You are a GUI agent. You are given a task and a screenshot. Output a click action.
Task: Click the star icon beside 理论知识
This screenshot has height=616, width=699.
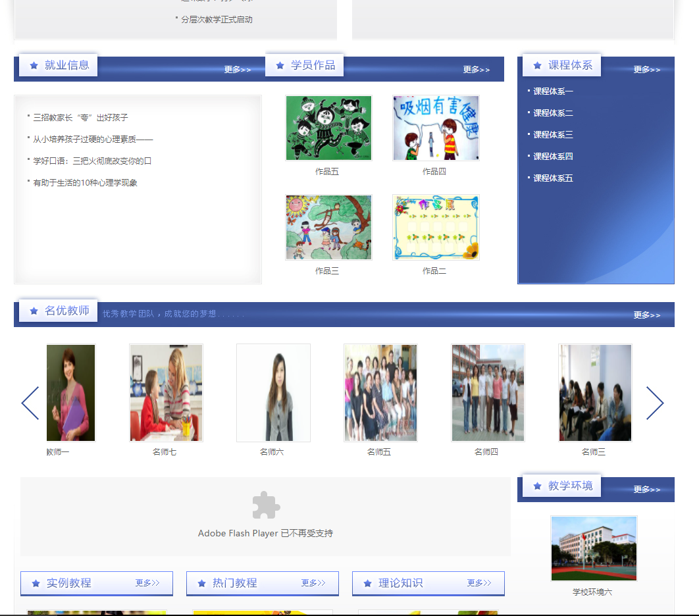367,583
